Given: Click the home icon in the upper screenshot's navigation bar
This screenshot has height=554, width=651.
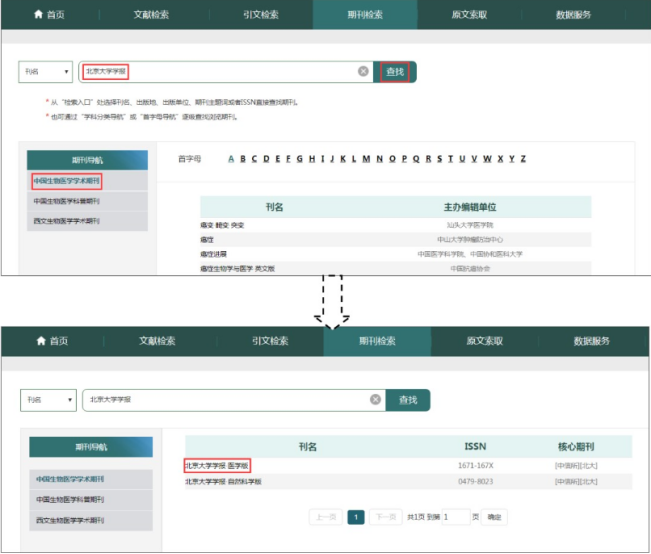Looking at the screenshot, I should [38, 15].
